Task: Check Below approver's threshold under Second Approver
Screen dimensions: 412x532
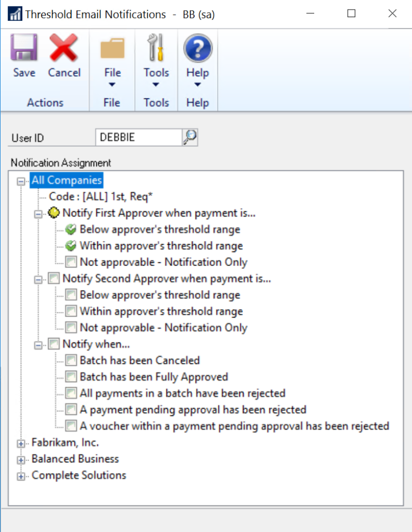Action: (x=71, y=295)
